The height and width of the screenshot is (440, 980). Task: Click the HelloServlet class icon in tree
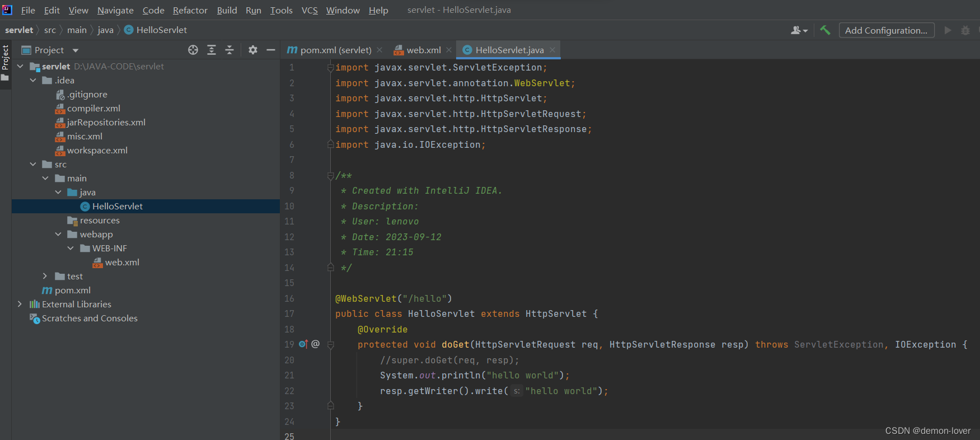(x=85, y=207)
